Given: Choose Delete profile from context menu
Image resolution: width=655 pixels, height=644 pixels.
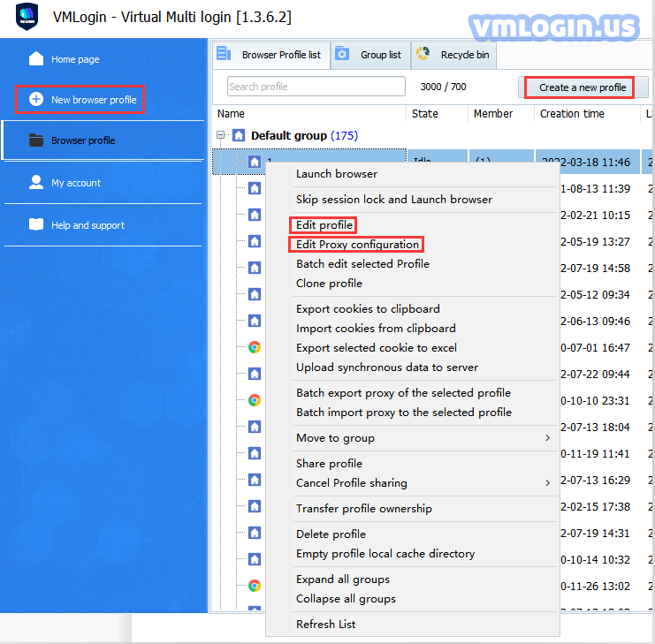Looking at the screenshot, I should point(413,534).
